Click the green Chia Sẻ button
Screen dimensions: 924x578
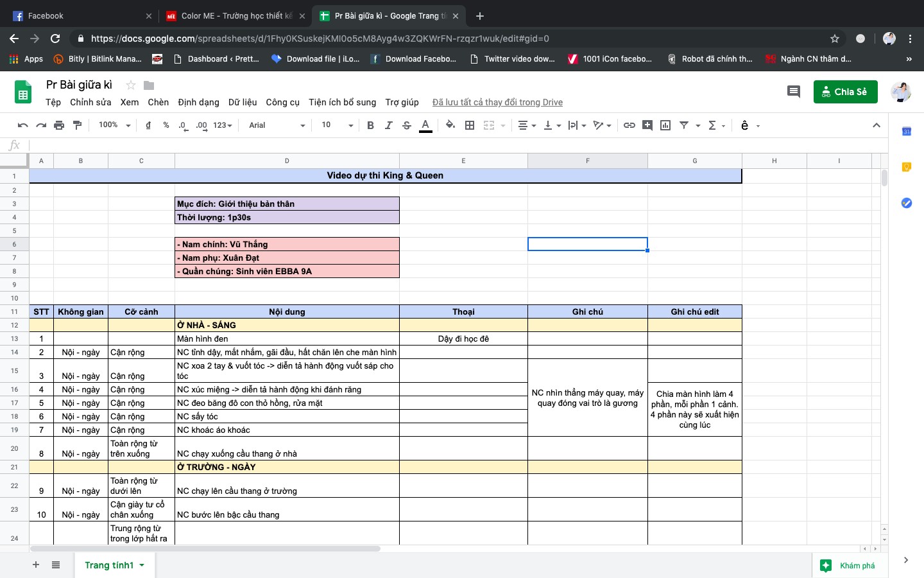pyautogui.click(x=846, y=92)
